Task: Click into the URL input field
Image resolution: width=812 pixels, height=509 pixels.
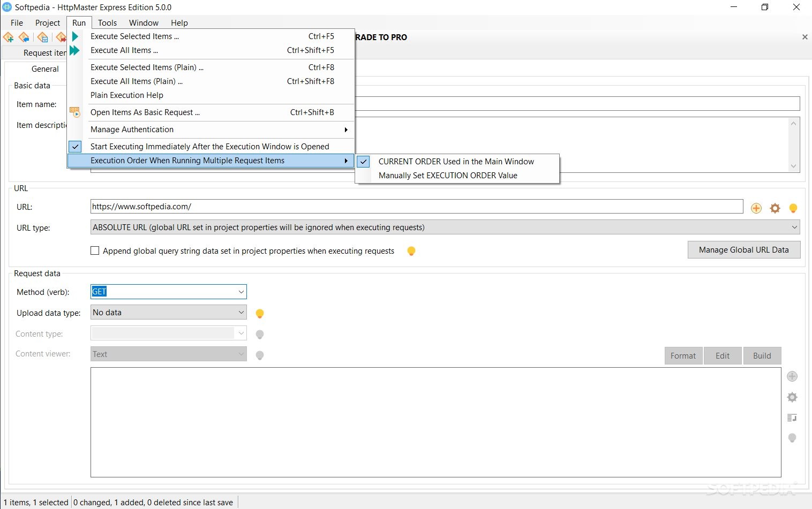Action: tap(417, 207)
